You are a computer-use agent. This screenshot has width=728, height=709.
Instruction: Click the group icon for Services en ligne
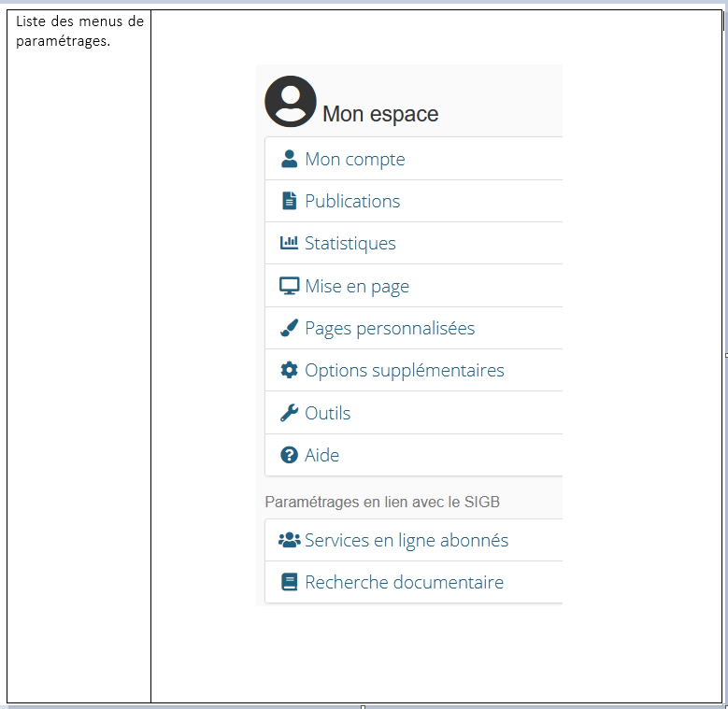[289, 540]
